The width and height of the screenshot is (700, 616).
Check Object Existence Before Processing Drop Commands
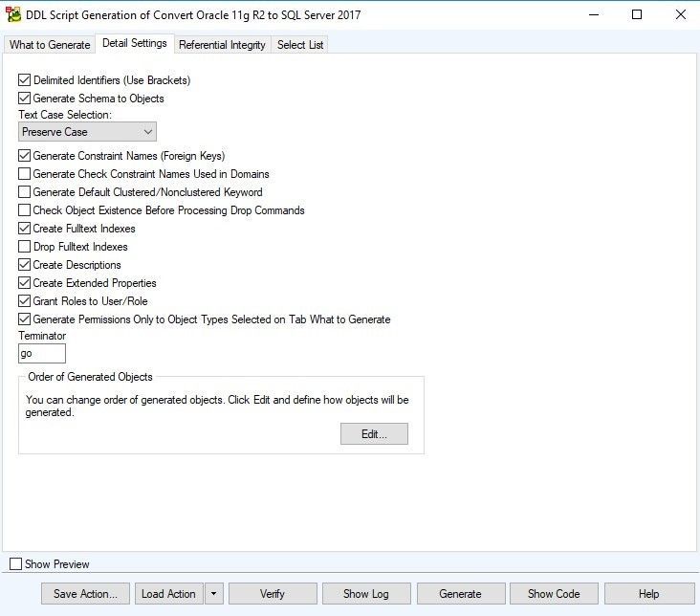point(25,209)
